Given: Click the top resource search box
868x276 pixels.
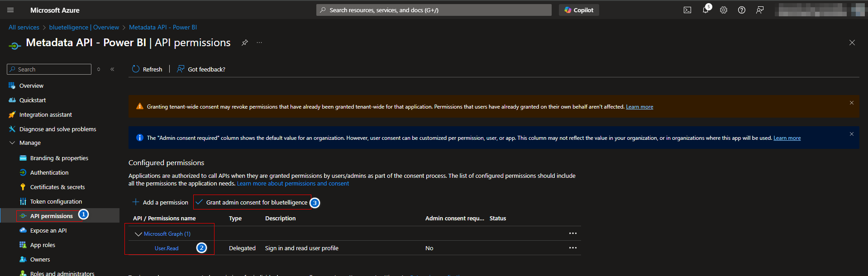Looking at the screenshot, I should tap(434, 10).
